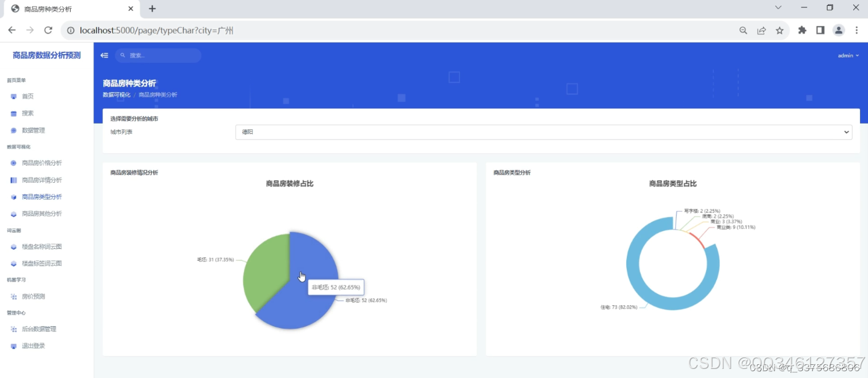Open the 数据可视化 breadcrumb link
Image resolution: width=868 pixels, height=378 pixels.
(x=117, y=94)
